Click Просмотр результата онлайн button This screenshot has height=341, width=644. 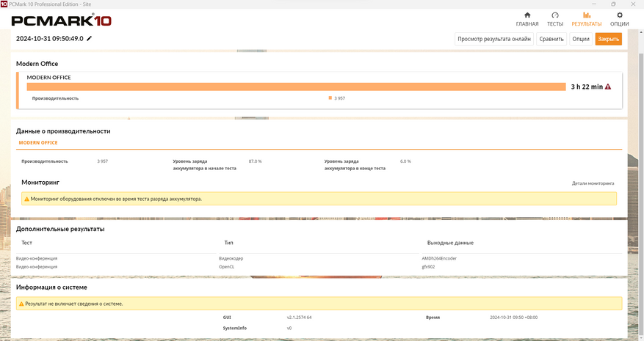point(493,39)
